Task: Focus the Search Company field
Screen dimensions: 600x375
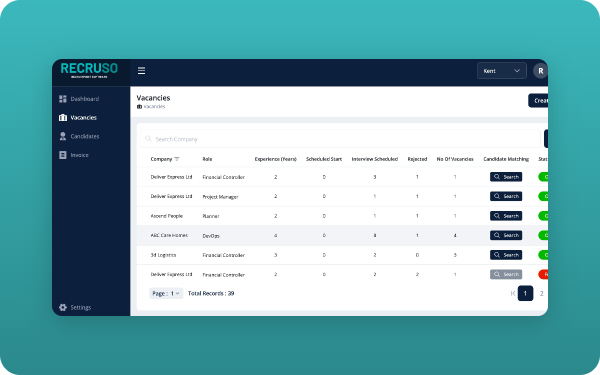Action: [x=340, y=139]
